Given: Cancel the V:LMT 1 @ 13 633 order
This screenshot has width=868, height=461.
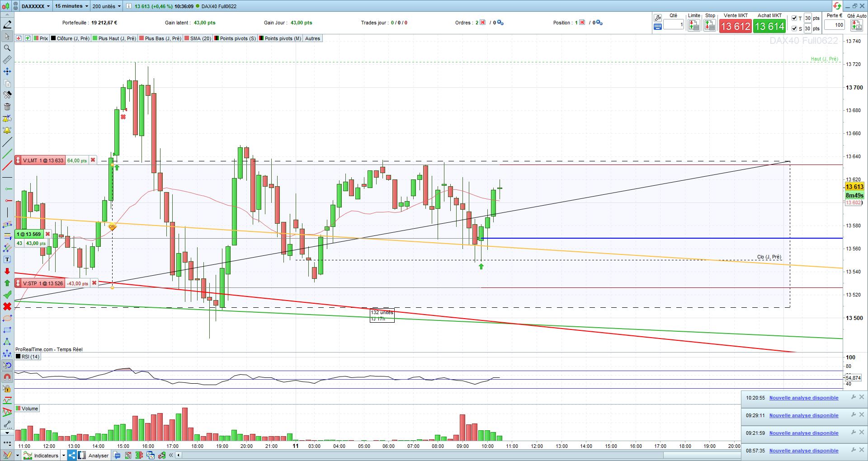Looking at the screenshot, I should pos(93,160).
